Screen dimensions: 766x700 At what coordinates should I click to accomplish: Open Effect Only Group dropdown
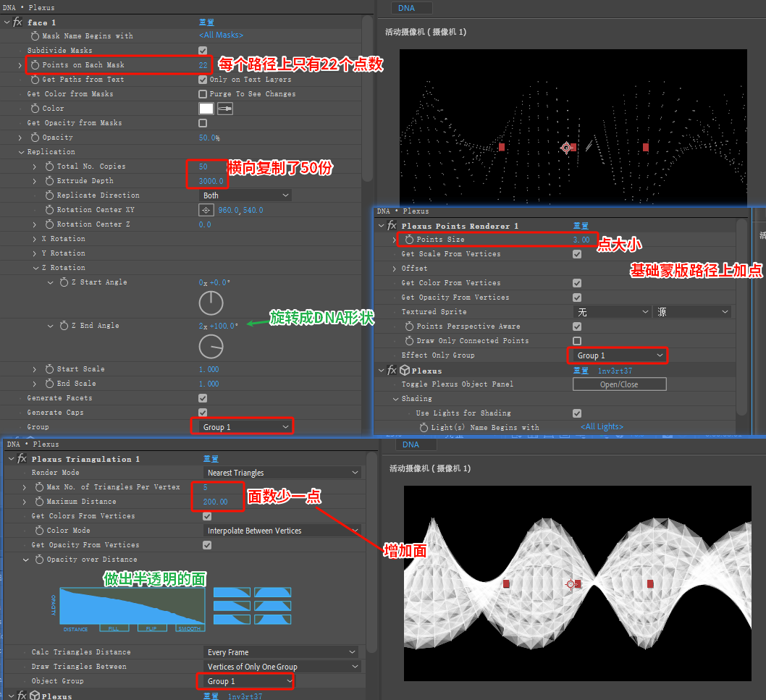(x=620, y=355)
